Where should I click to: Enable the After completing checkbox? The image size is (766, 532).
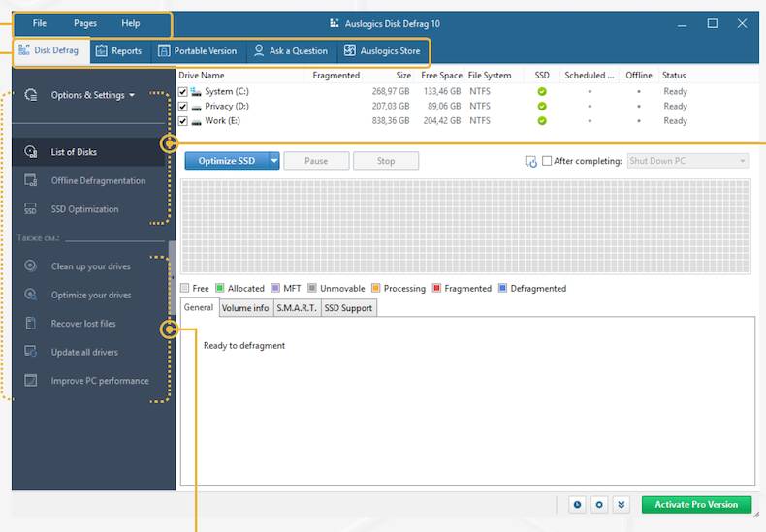pos(547,161)
